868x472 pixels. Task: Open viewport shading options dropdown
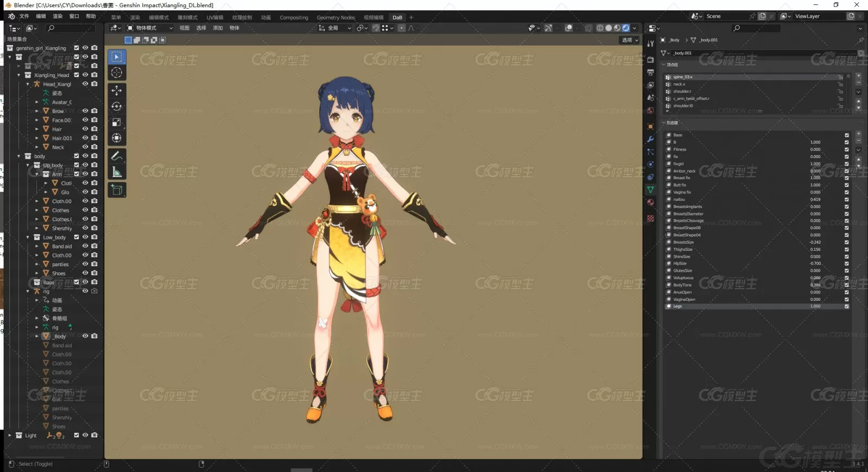pyautogui.click(x=635, y=28)
